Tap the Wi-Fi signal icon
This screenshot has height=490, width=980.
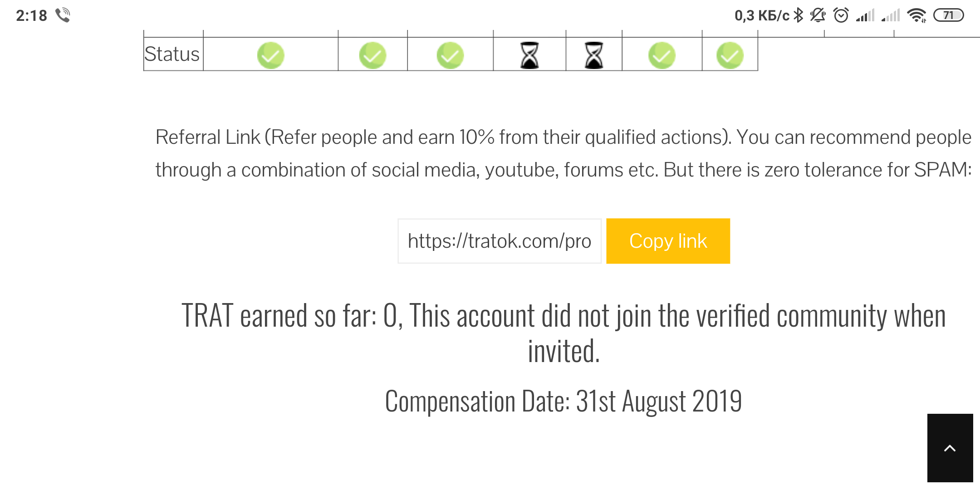917,15
